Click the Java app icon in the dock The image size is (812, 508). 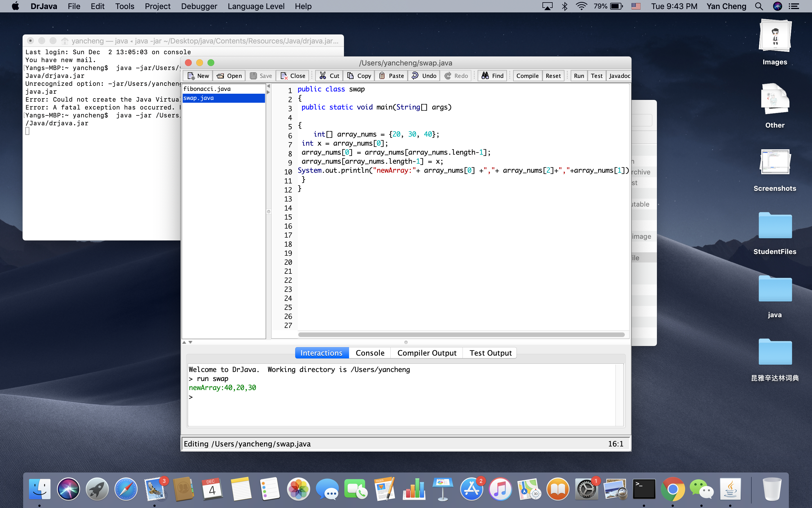click(731, 489)
